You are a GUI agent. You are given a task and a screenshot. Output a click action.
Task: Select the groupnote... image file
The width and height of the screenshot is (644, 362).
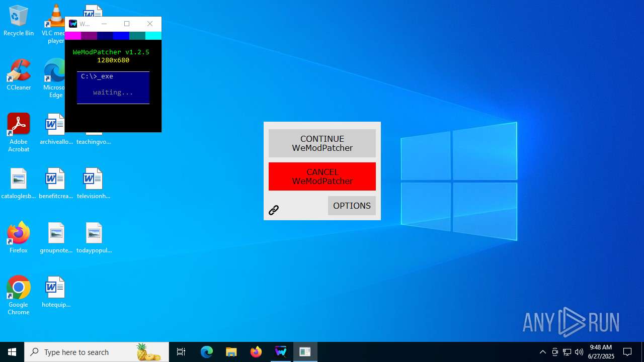[x=56, y=238]
